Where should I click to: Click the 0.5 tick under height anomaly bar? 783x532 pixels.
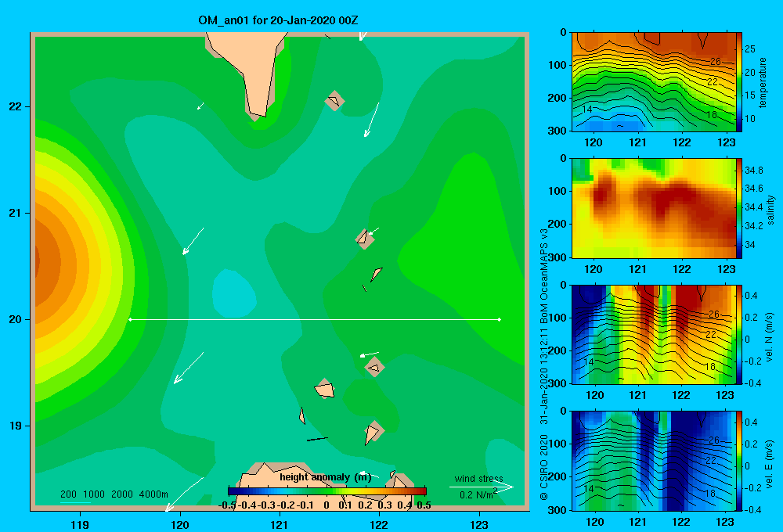pyautogui.click(x=424, y=505)
